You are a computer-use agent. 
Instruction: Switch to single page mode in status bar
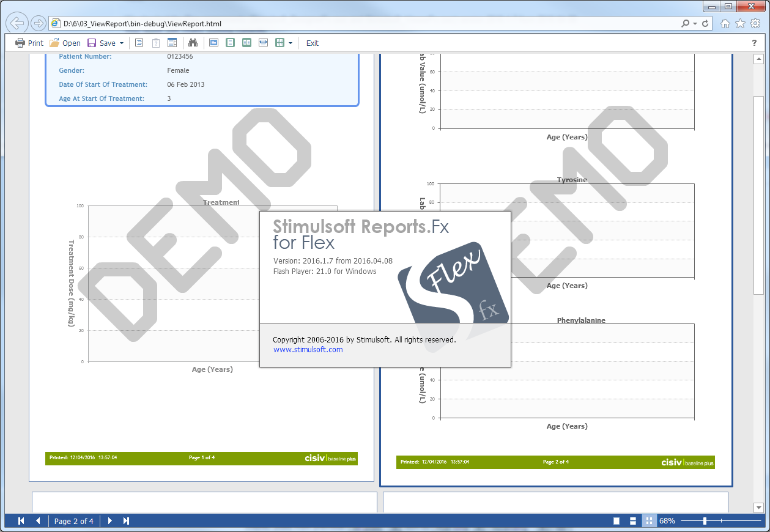point(616,521)
